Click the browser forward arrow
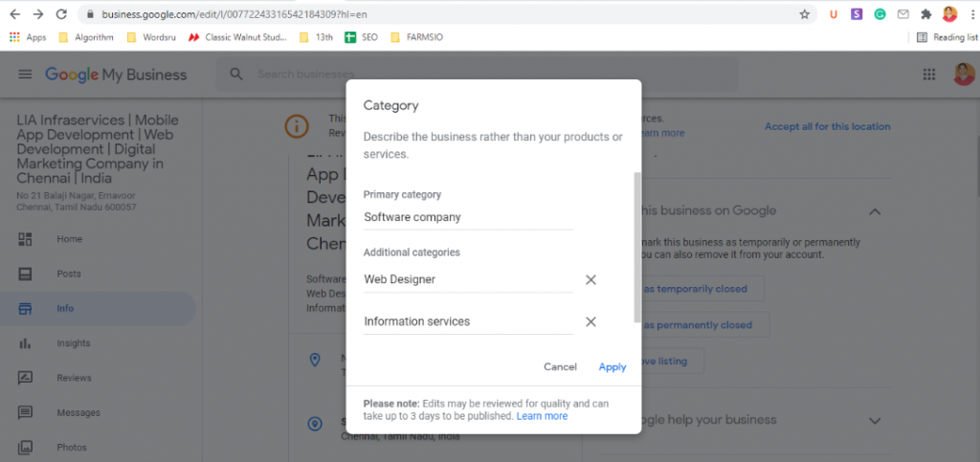This screenshot has height=462, width=980. pyautogui.click(x=38, y=13)
